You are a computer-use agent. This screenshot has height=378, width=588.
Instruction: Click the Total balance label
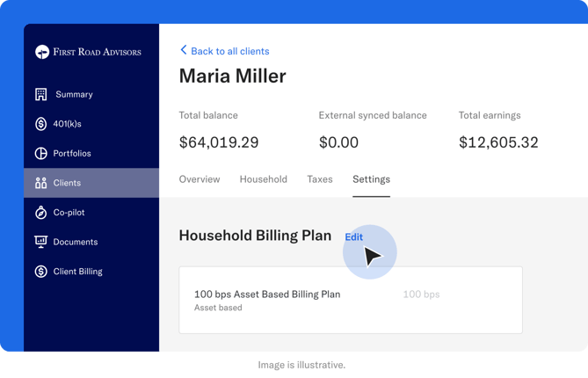[208, 115]
